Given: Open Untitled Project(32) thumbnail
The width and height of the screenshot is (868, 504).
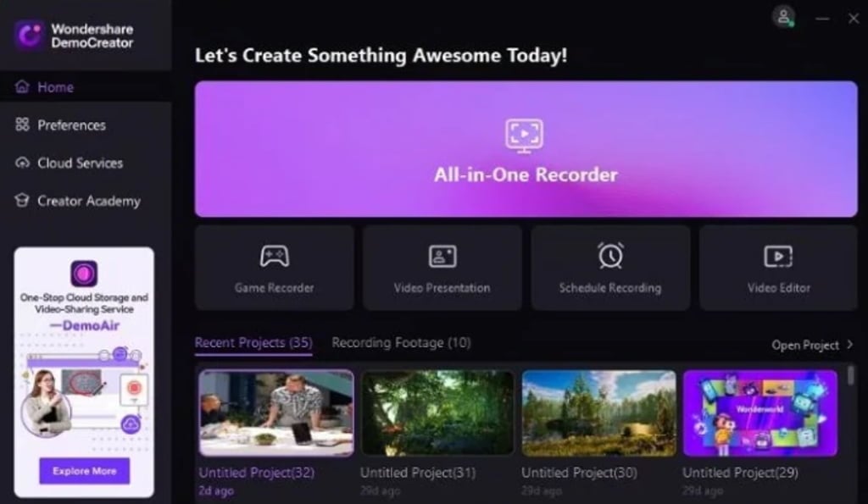Looking at the screenshot, I should click(275, 413).
